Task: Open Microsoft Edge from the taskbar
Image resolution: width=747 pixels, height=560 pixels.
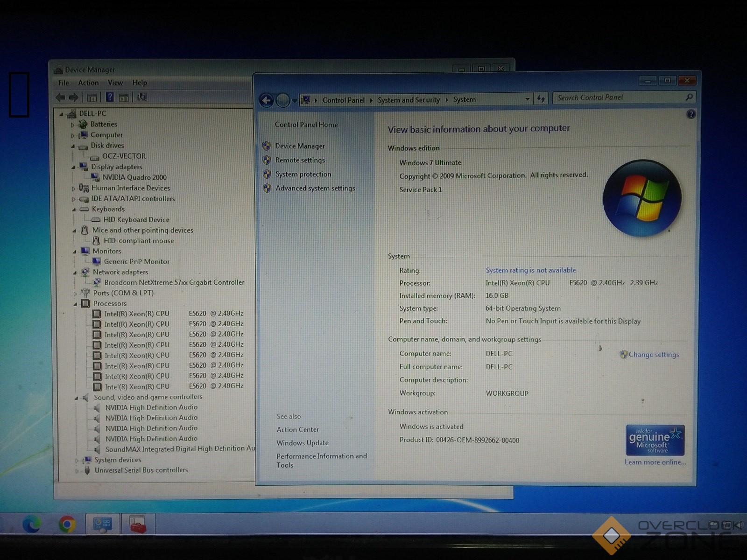Action: point(32,525)
